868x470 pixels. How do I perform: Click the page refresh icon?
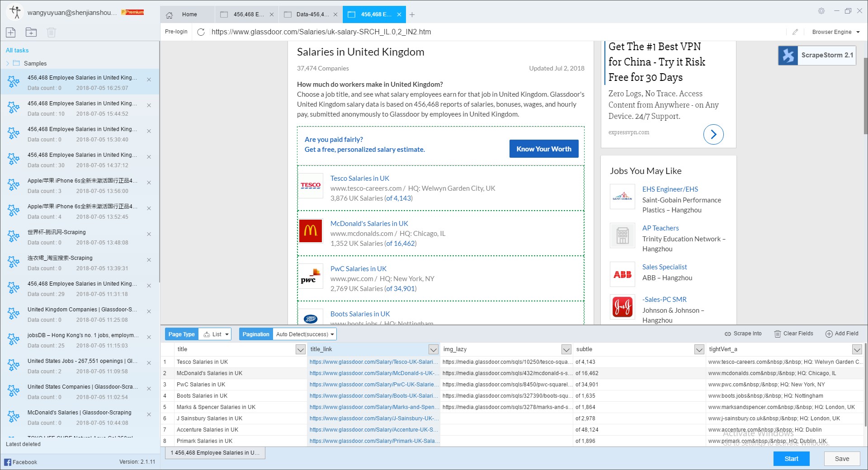coord(201,32)
